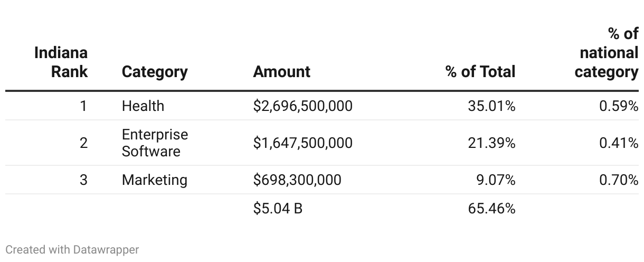This screenshot has height=262, width=644.
Task: Select the $1,647,500,000 amount cell
Action: pyautogui.click(x=302, y=143)
